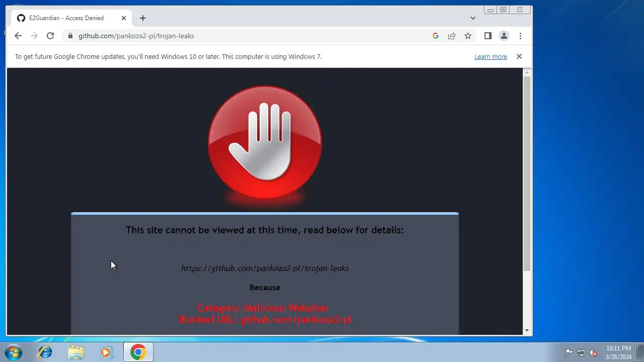644x362 pixels.
Task: Reload the blocked page
Action: click(x=50, y=36)
